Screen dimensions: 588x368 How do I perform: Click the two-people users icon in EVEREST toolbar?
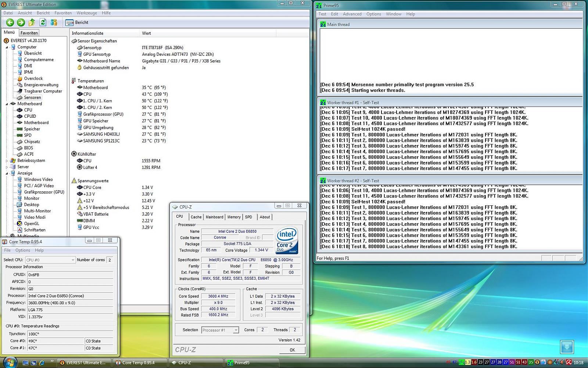click(x=54, y=22)
